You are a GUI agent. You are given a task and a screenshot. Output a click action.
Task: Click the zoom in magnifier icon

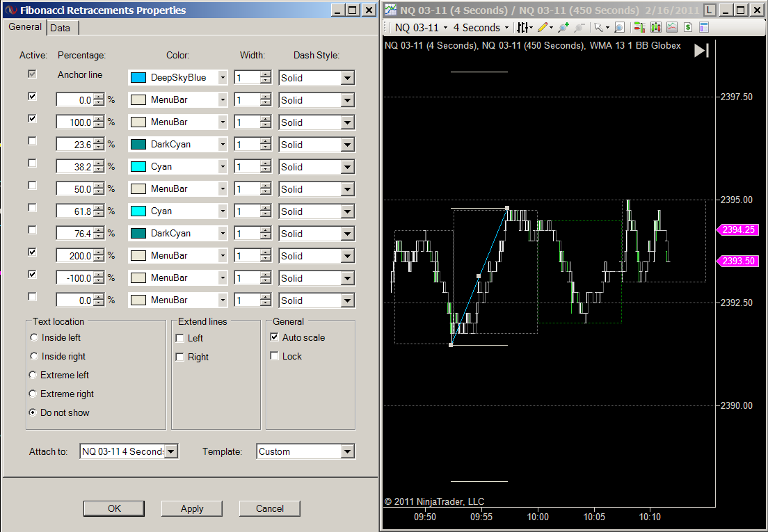(x=563, y=28)
